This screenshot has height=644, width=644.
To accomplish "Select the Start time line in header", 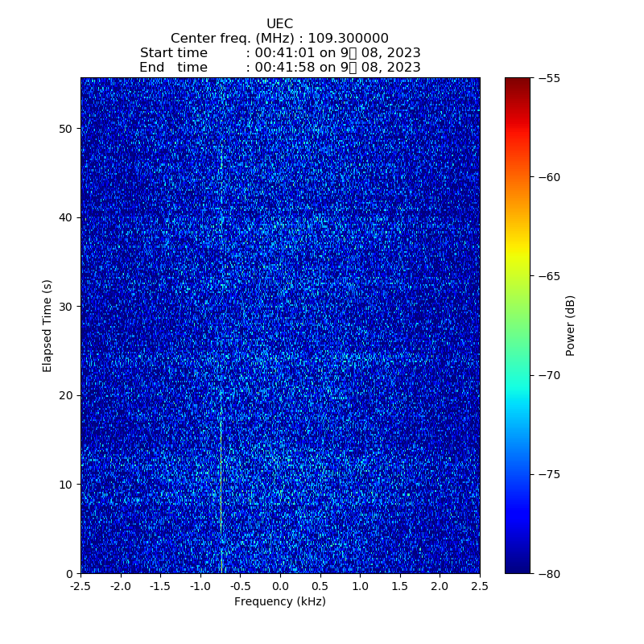I will pyautogui.click(x=279, y=53).
